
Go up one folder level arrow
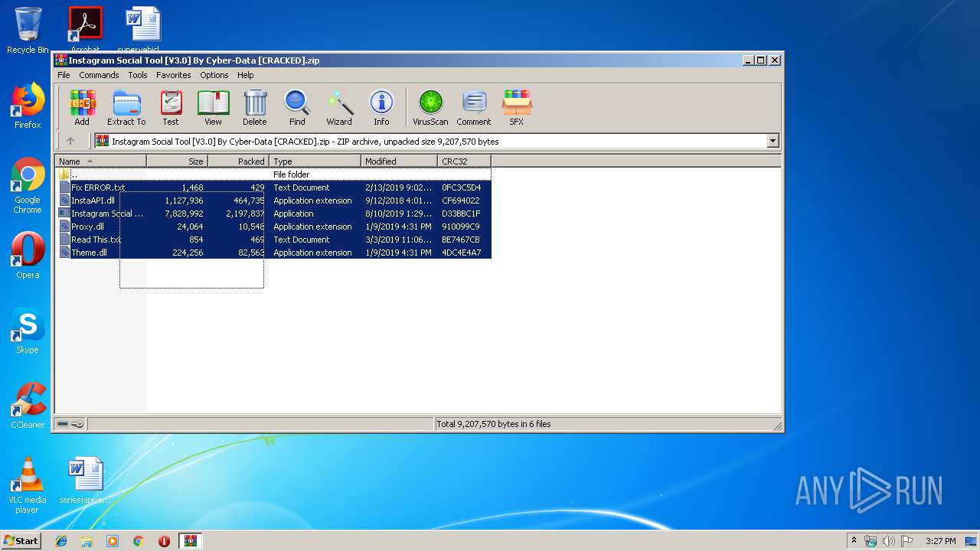pyautogui.click(x=70, y=141)
